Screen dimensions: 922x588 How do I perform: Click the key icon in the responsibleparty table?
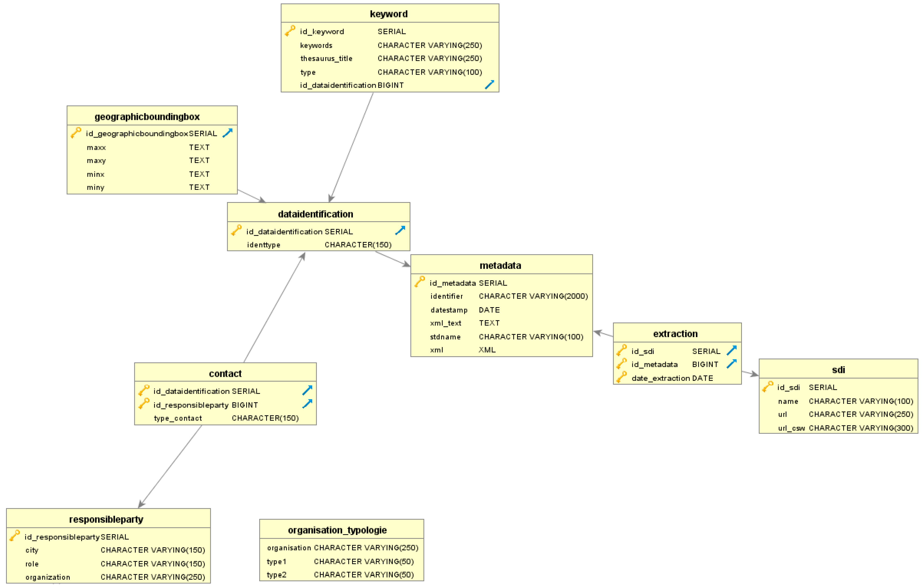tap(15, 536)
